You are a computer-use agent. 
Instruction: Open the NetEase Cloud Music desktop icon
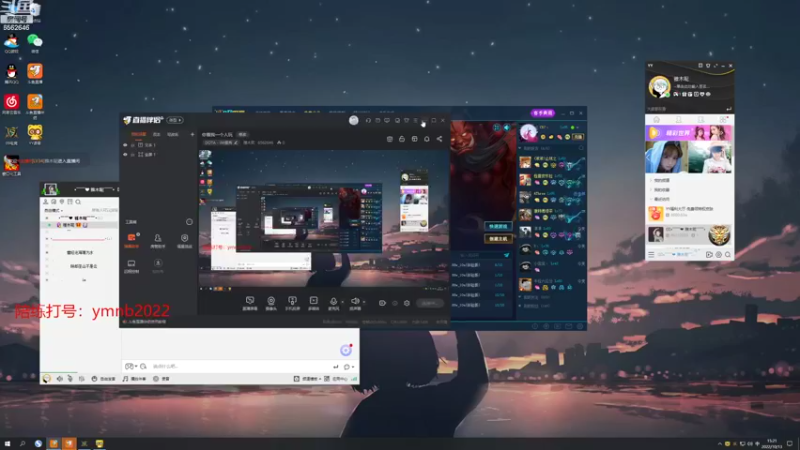[x=11, y=104]
